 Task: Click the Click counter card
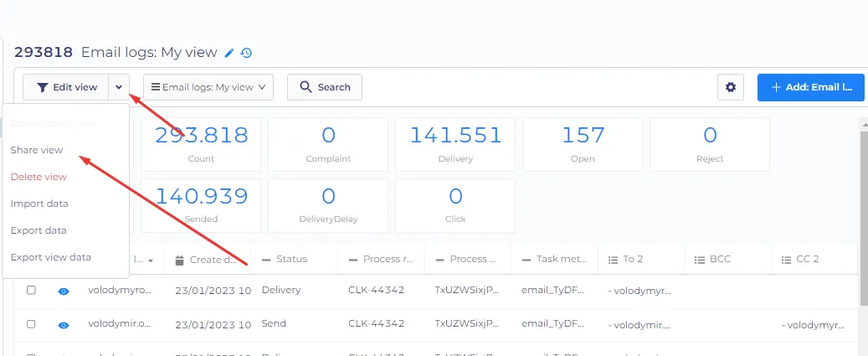pyautogui.click(x=455, y=205)
